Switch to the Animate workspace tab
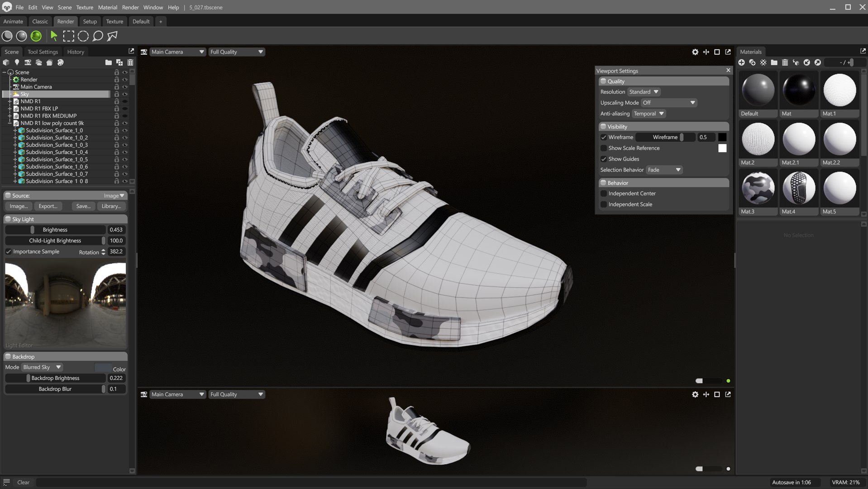Image resolution: width=868 pixels, height=489 pixels. [x=13, y=21]
